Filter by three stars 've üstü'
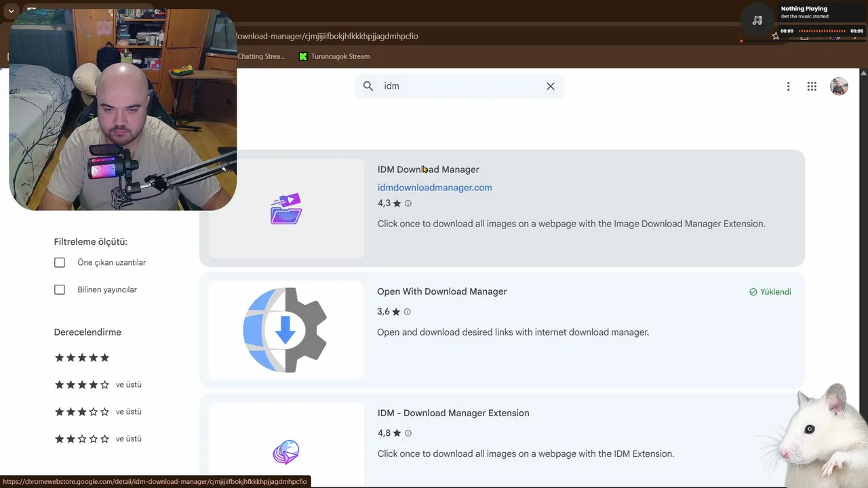Screen dimensions: 868x488 (x=98, y=411)
